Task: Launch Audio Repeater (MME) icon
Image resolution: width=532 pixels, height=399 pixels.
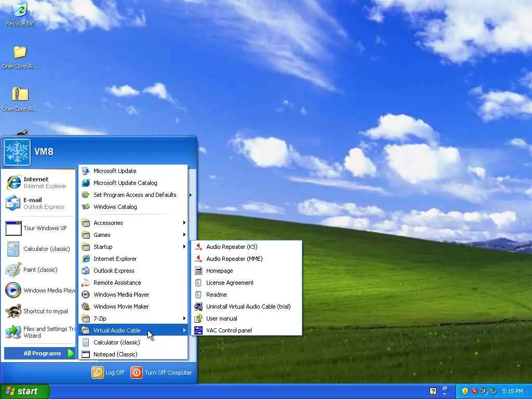Action: pos(198,259)
